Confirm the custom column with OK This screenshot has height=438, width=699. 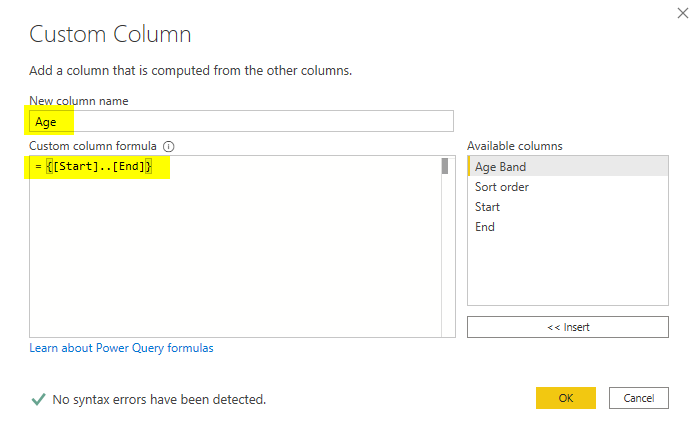point(565,398)
